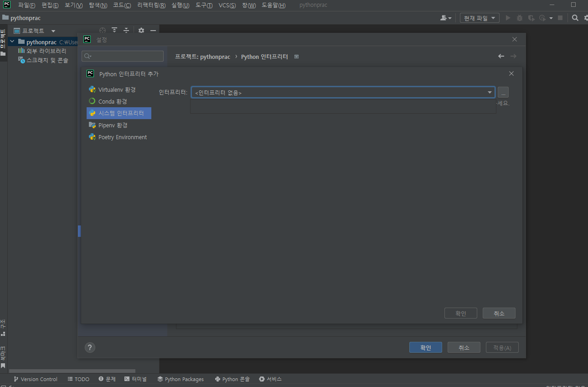Select Conda 환경 in the interpreter type list
This screenshot has height=387, width=588.
[119, 101]
